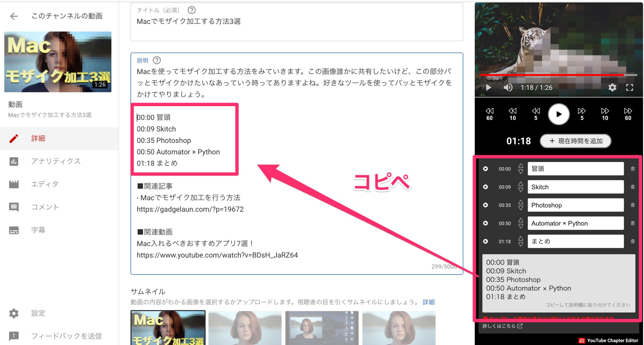Click into the description text area
This screenshot has width=644, height=345.
(297, 163)
